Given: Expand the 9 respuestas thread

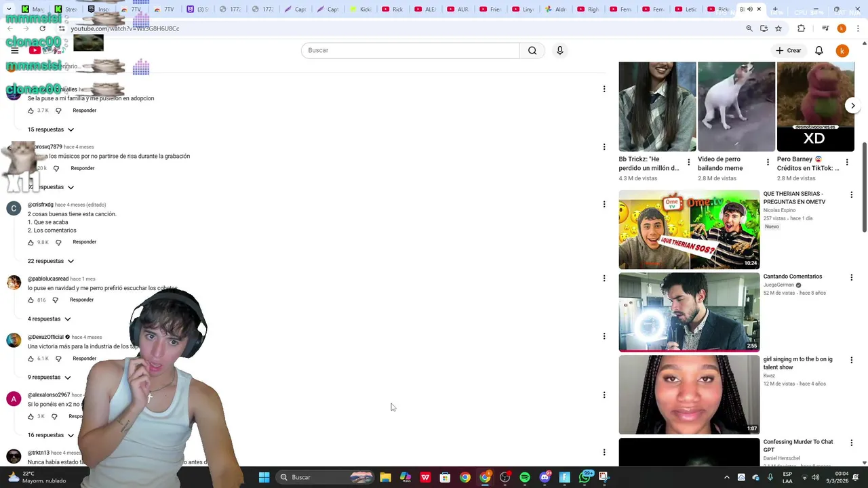Looking at the screenshot, I should [49, 377].
